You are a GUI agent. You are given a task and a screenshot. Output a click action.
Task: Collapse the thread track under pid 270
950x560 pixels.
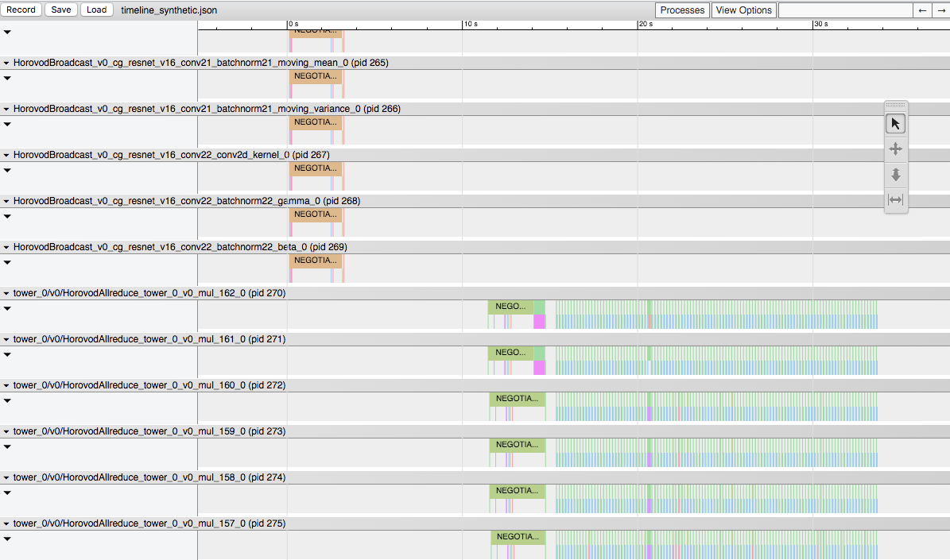pyautogui.click(x=7, y=308)
